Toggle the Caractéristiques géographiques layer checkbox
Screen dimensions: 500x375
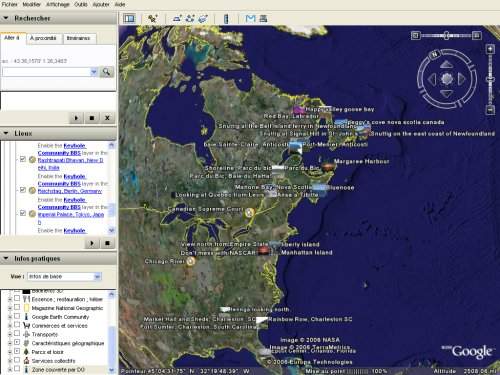(x=17, y=342)
